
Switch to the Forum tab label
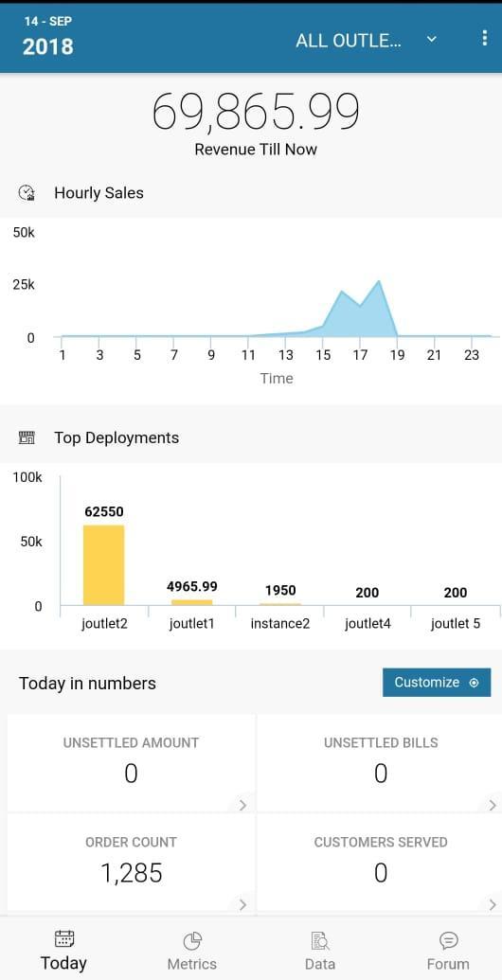448,964
